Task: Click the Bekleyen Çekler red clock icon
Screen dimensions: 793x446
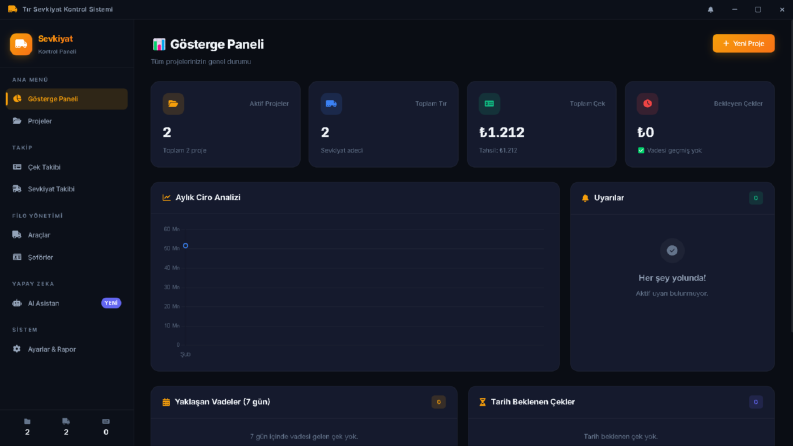Action: pos(647,104)
